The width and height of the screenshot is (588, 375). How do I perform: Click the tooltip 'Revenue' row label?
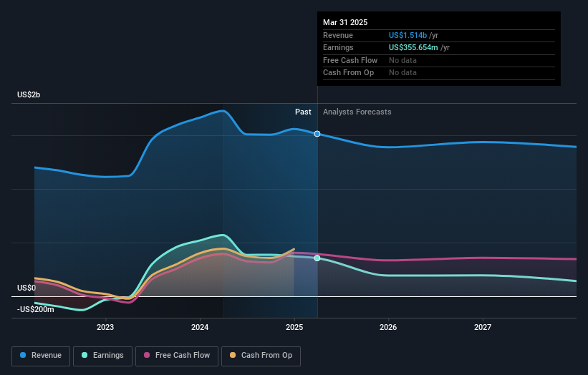click(338, 35)
